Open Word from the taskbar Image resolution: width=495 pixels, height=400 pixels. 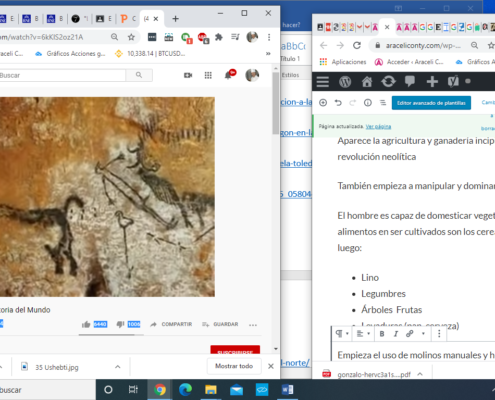click(287, 390)
